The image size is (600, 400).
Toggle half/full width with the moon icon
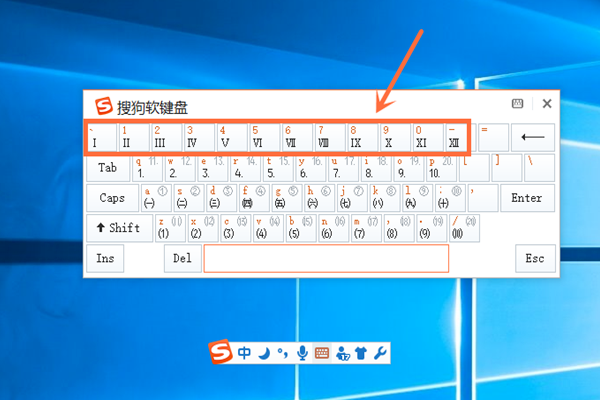[264, 353]
